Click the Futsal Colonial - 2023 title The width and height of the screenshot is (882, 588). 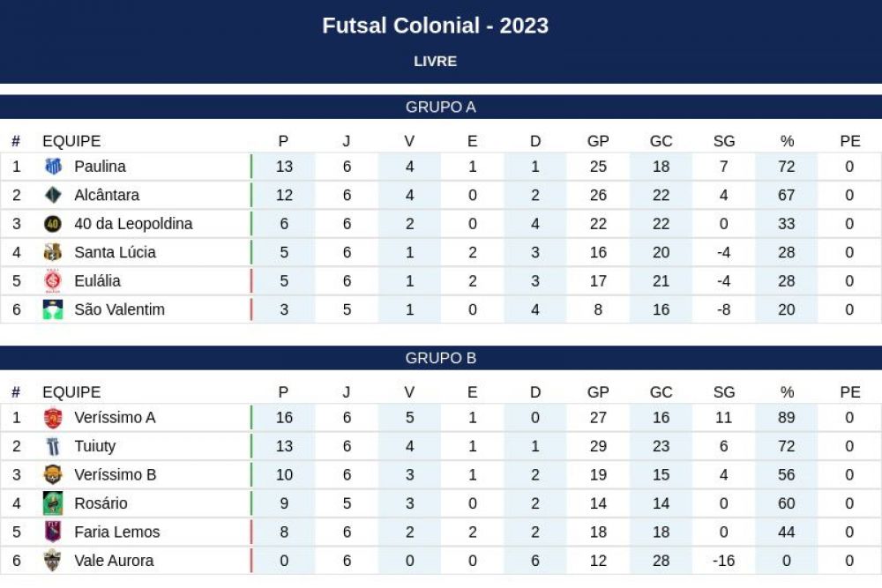pos(436,26)
